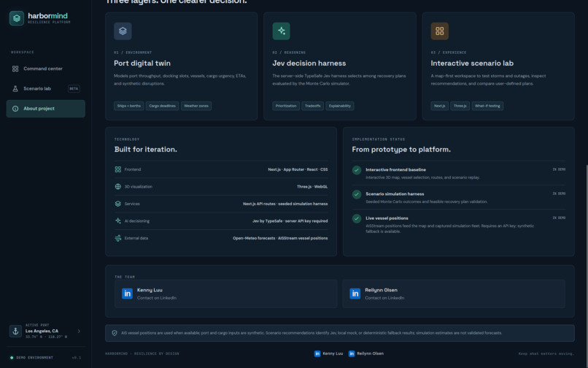588x368 pixels.
Task: Click the Scenario lab flask icon
Action: click(15, 88)
